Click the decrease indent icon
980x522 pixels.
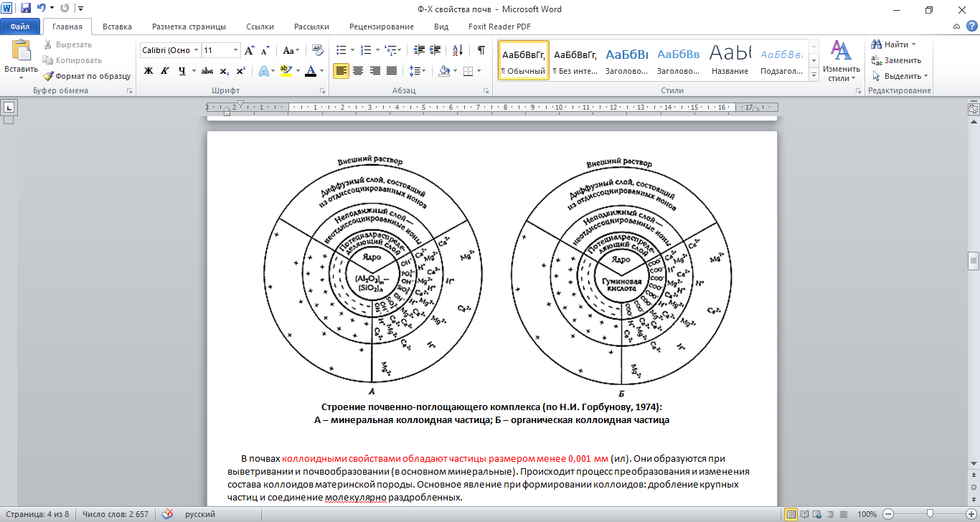[x=419, y=50]
